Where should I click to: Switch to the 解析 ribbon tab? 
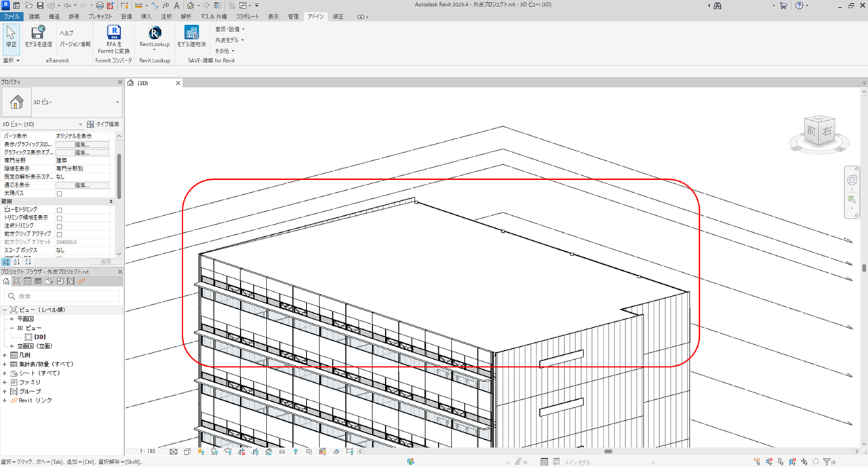(186, 16)
